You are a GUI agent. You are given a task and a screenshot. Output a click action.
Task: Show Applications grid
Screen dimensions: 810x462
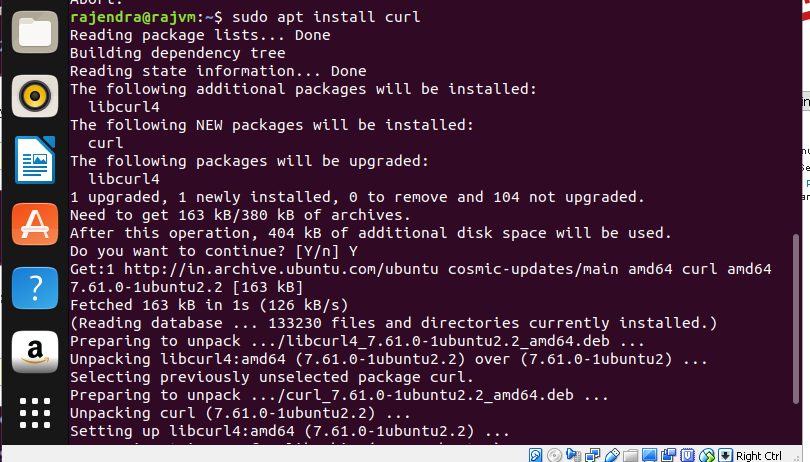click(x=34, y=414)
